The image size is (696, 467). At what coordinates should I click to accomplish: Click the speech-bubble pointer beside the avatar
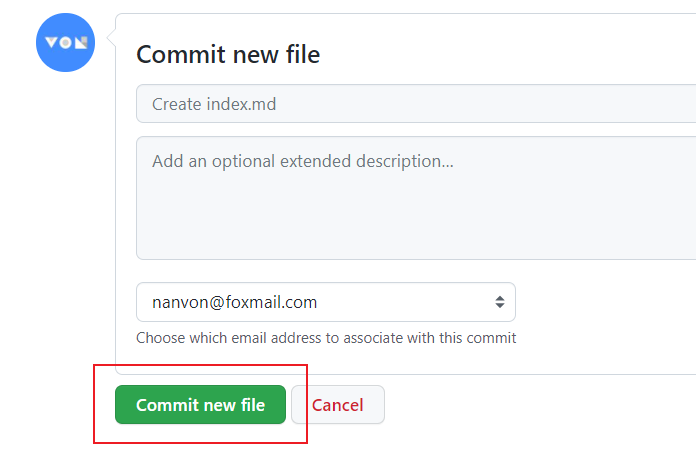[111, 37]
